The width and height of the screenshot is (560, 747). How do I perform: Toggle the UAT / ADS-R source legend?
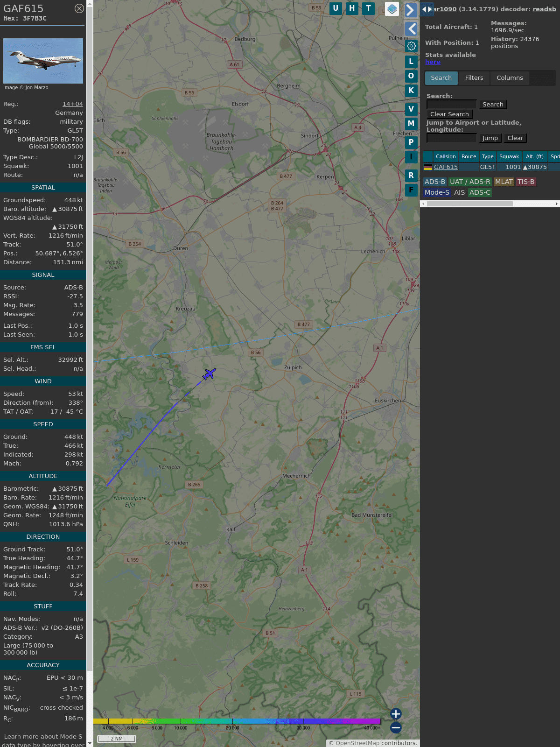(x=470, y=182)
